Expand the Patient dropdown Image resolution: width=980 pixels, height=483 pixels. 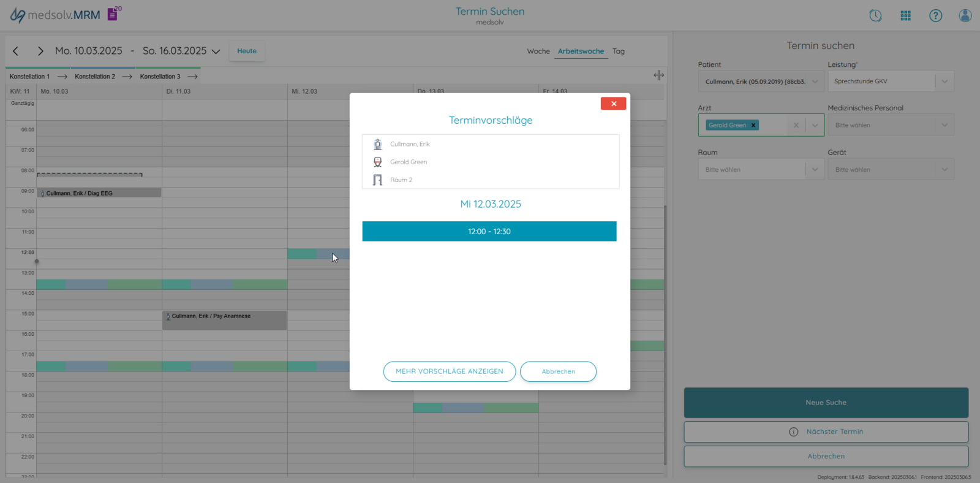pyautogui.click(x=815, y=82)
